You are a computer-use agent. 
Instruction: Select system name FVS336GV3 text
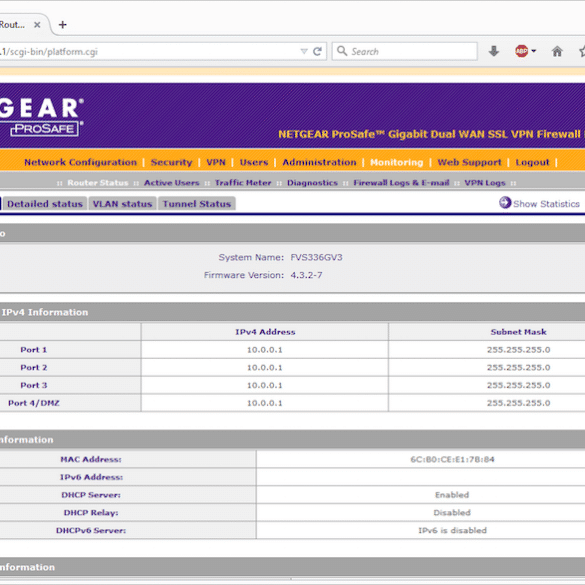click(316, 257)
